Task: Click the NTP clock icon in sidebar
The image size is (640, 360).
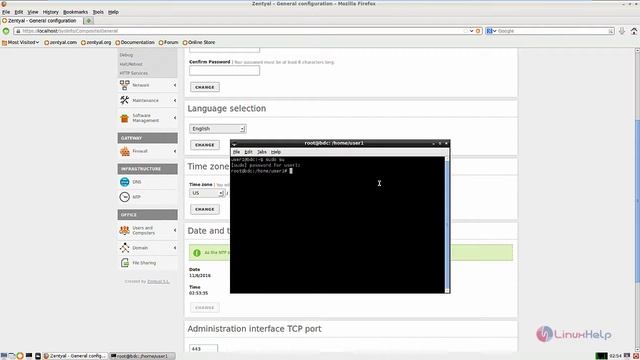Action: pos(124,197)
